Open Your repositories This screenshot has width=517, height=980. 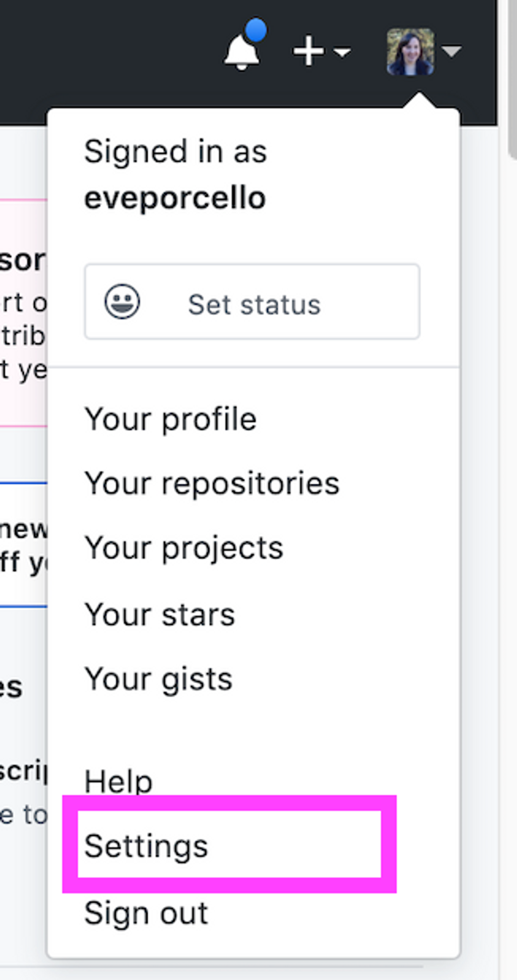[212, 484]
